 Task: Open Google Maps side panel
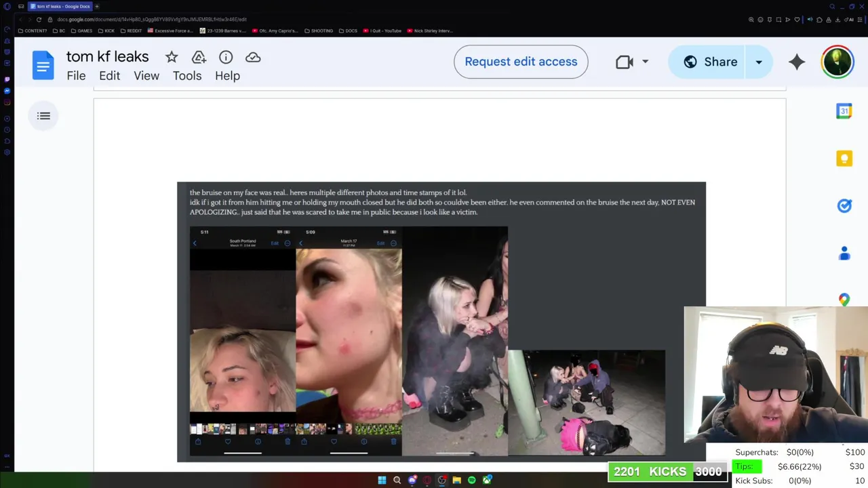point(844,299)
